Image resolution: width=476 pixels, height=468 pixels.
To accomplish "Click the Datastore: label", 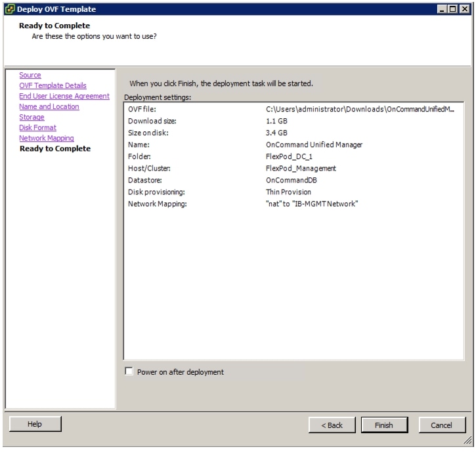I will [145, 181].
